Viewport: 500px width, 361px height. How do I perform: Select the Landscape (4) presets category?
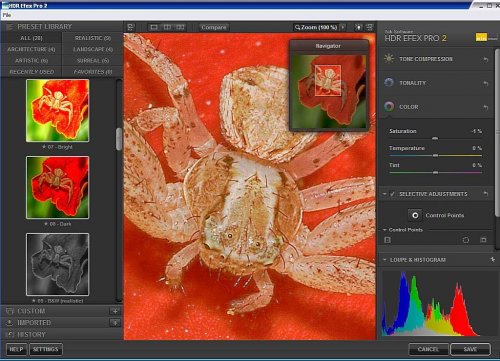click(93, 49)
